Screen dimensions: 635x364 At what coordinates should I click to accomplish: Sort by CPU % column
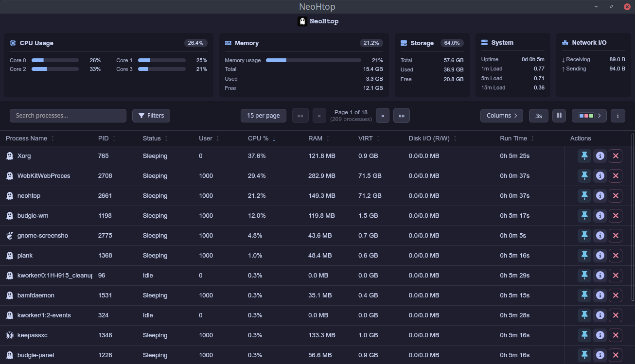262,139
